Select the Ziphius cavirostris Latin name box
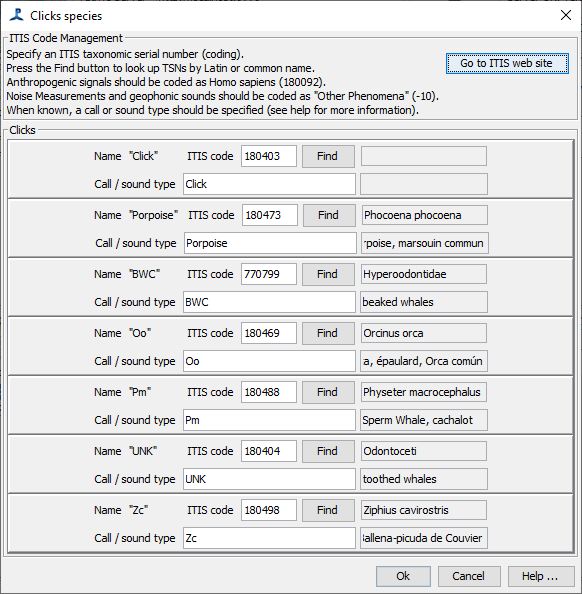This screenshot has height=594, width=582. point(424,510)
